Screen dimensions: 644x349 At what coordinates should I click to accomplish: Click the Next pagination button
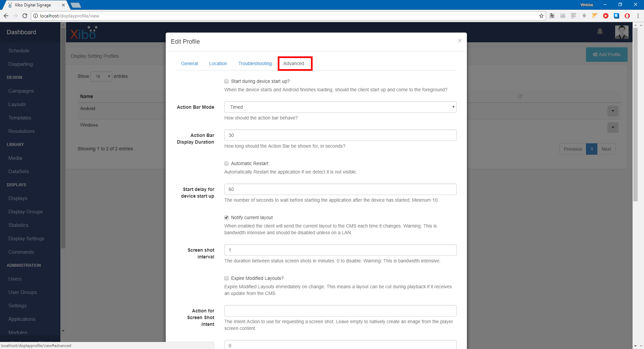[x=606, y=149]
